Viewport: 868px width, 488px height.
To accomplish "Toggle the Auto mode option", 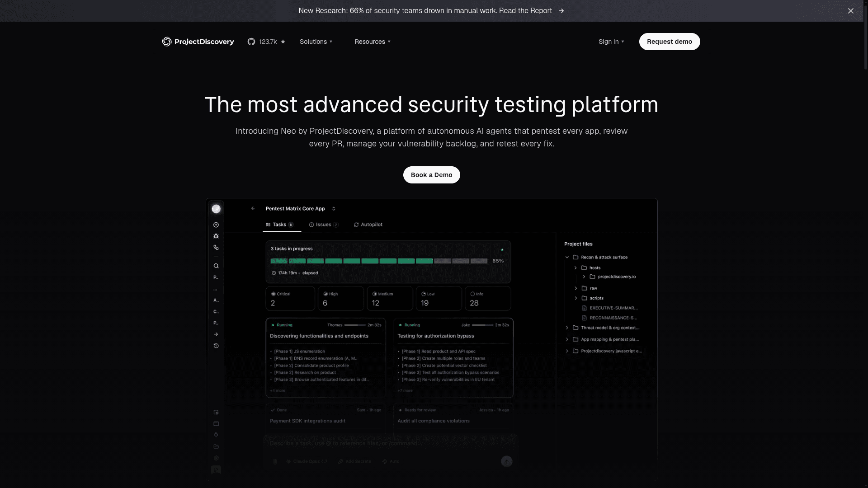I will [391, 461].
